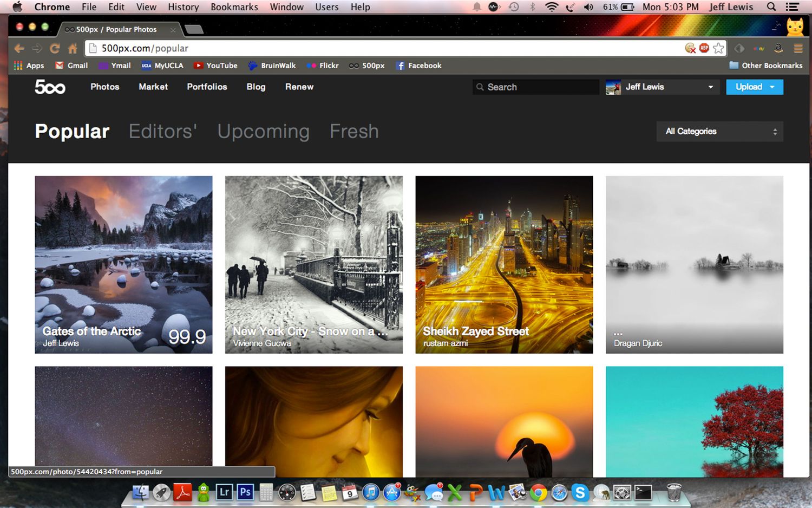Click the volume icon in menu bar
This screenshot has width=812, height=508.
pos(588,6)
